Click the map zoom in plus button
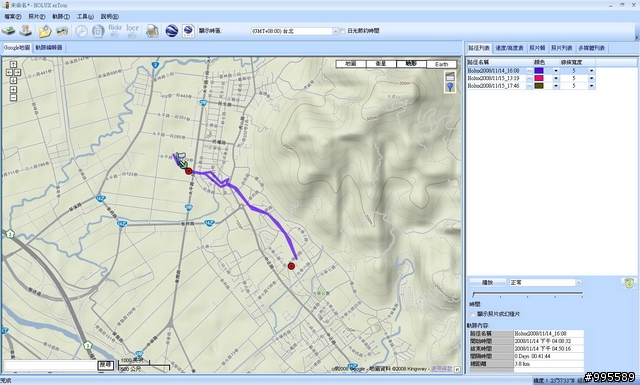The width and height of the screenshot is (640, 385). (x=13, y=90)
